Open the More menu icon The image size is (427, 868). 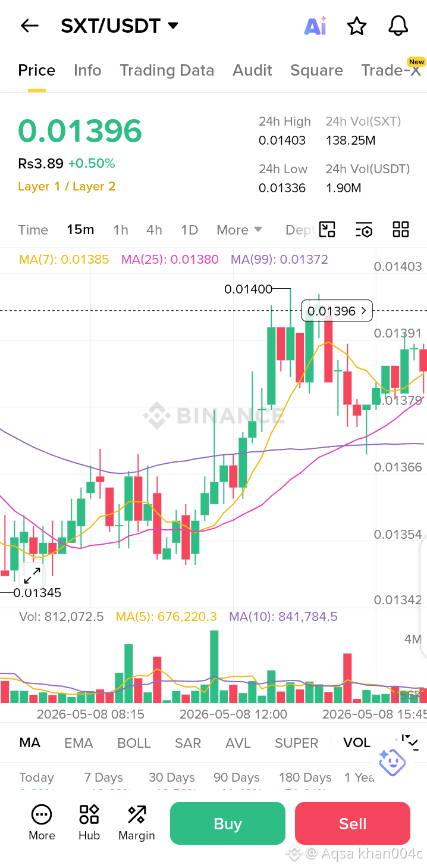click(x=42, y=823)
